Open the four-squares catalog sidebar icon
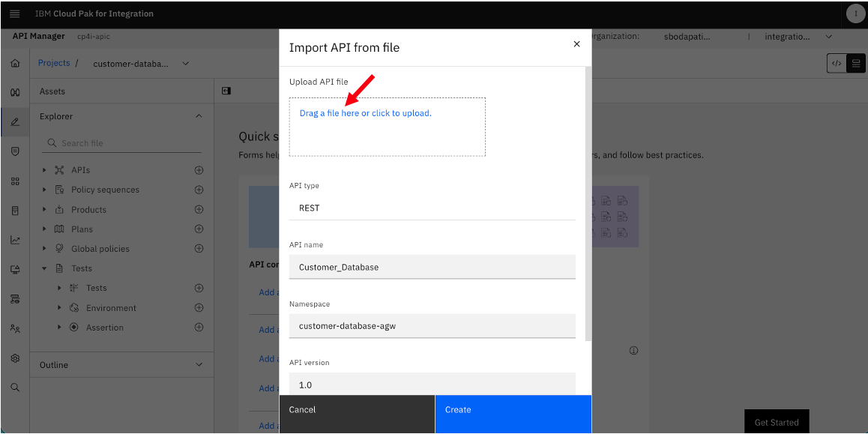This screenshot has height=434, width=868. coord(15,181)
